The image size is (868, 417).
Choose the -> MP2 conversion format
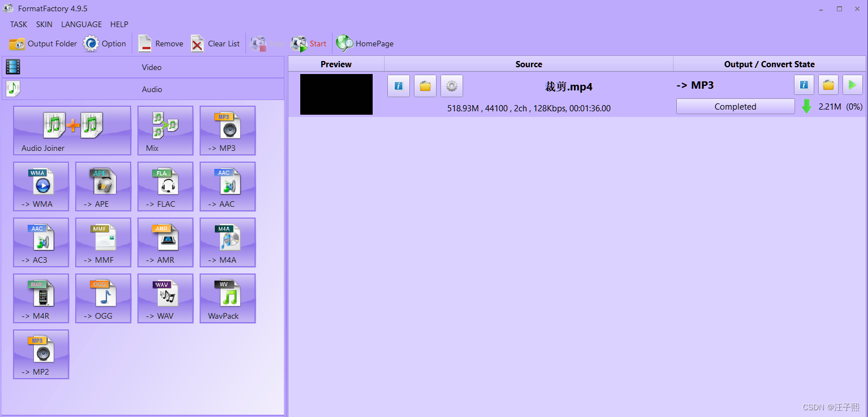[x=41, y=354]
